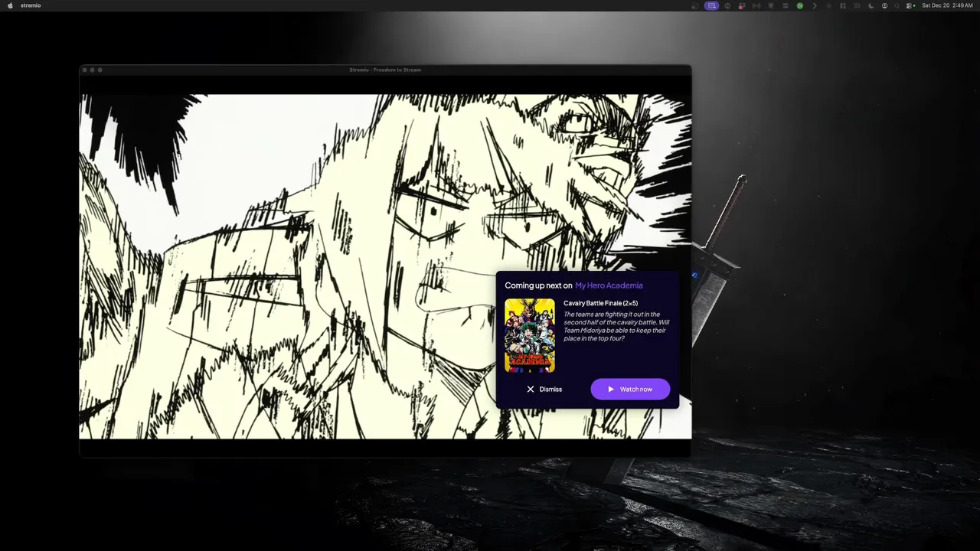Click the purple highlighted screen icon in the menu bar
Image resolution: width=980 pixels, height=551 pixels.
tap(712, 5)
